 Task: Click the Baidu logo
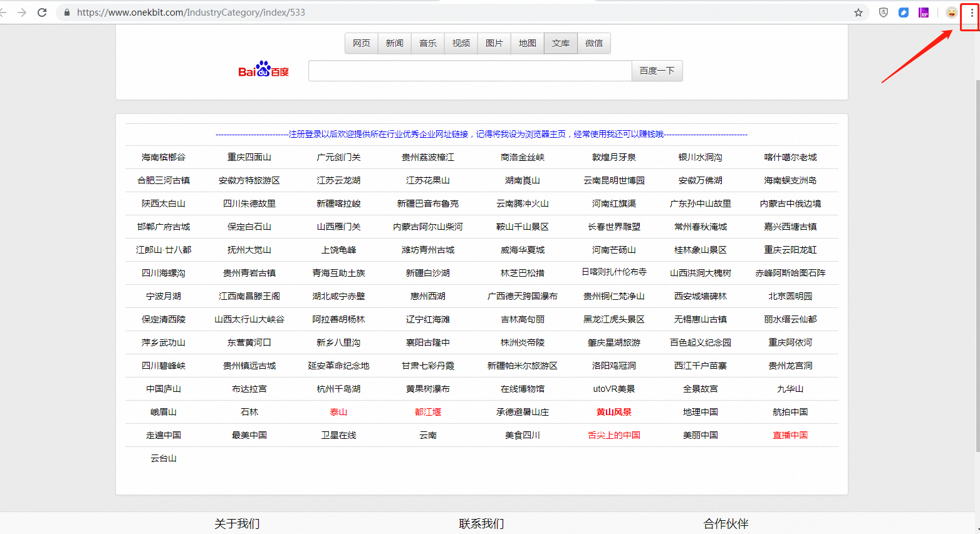point(263,69)
